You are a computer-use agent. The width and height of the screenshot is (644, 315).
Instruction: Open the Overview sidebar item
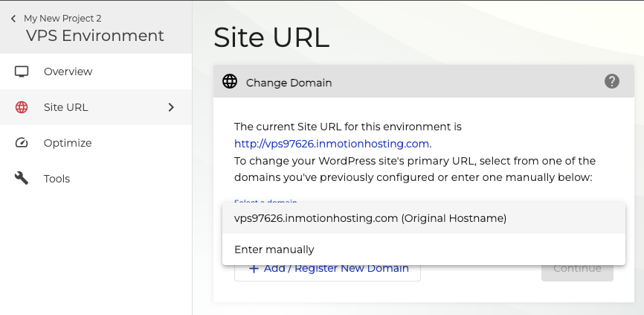pos(68,71)
